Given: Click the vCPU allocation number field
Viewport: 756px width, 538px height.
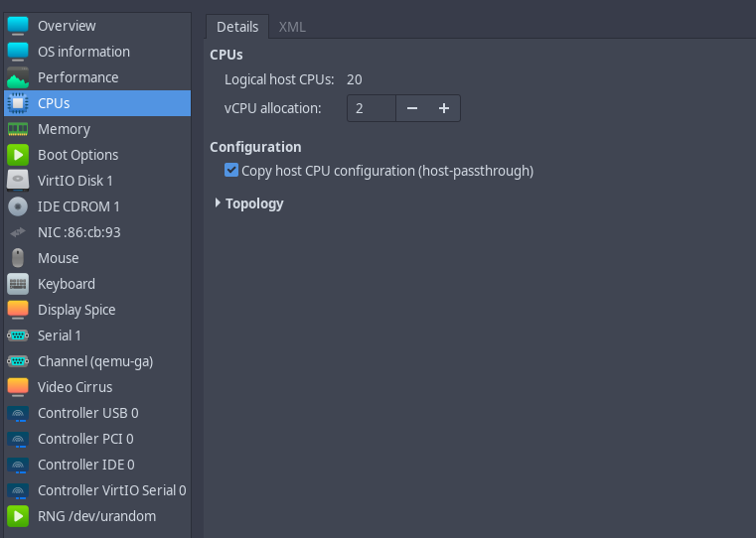Looking at the screenshot, I should pos(372,108).
